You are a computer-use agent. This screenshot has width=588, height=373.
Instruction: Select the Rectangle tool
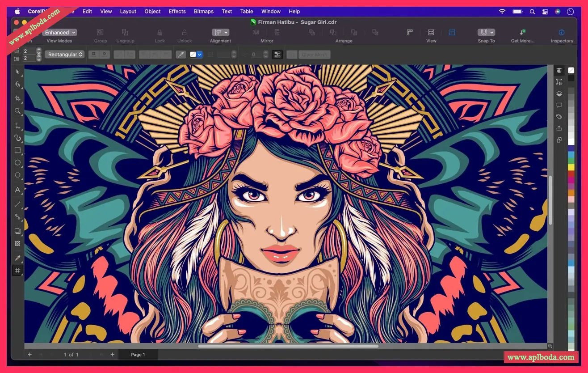17,150
